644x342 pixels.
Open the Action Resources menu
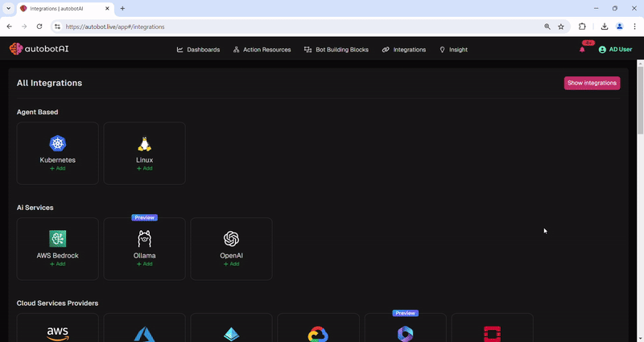tap(262, 50)
